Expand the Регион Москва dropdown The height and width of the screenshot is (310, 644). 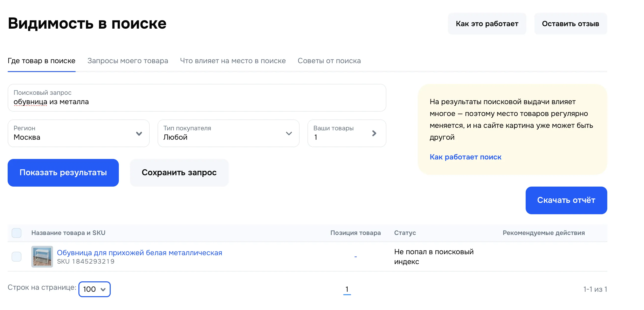point(75,133)
